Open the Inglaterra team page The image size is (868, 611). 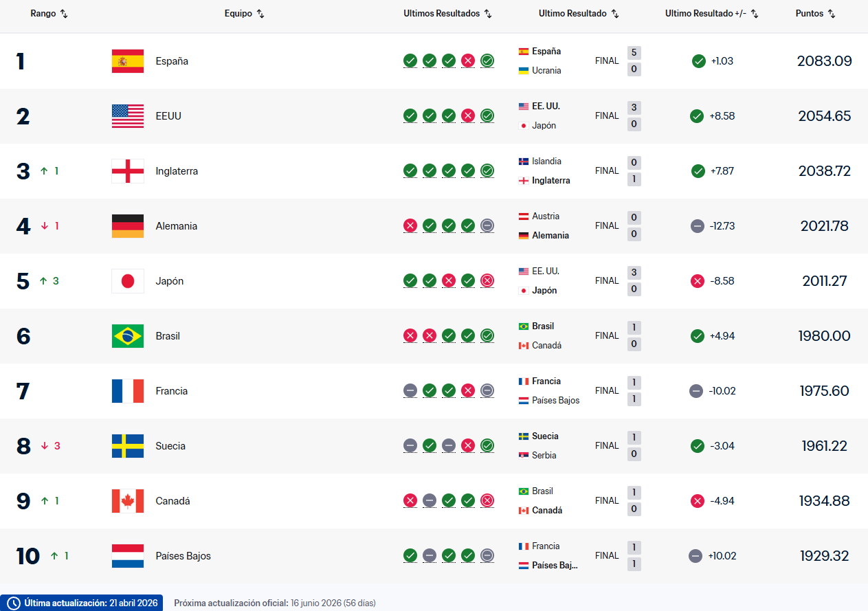(177, 170)
